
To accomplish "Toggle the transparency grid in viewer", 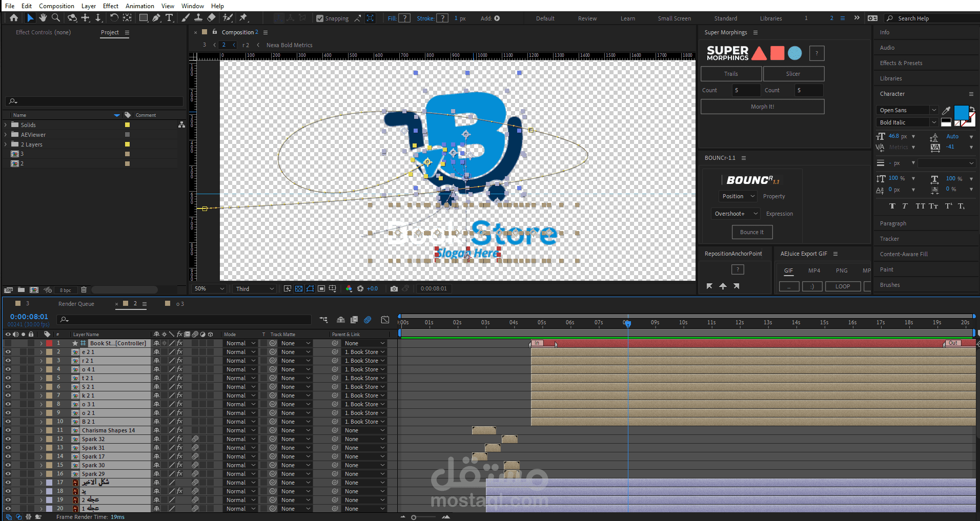I will (x=299, y=289).
